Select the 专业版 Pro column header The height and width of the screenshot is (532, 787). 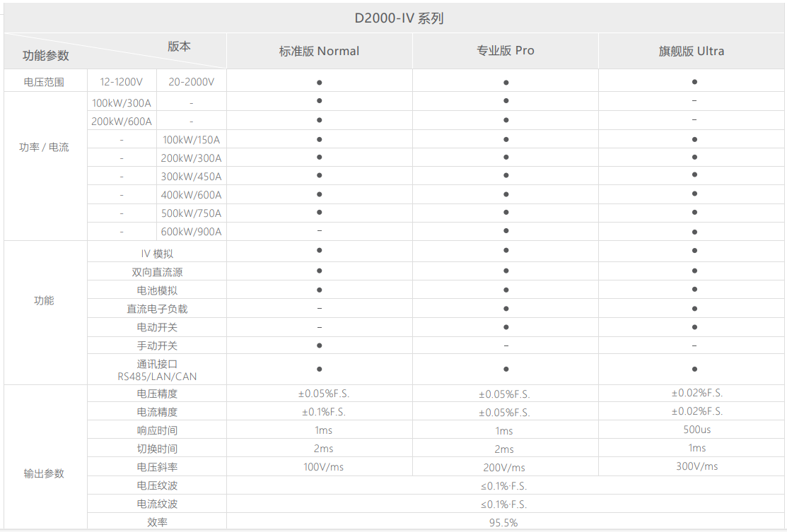click(x=505, y=51)
